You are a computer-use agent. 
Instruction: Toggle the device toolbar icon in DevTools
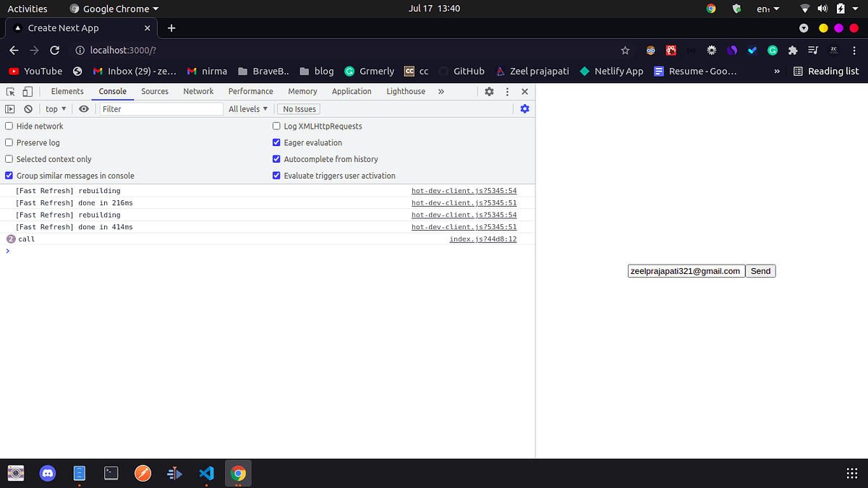(x=27, y=92)
